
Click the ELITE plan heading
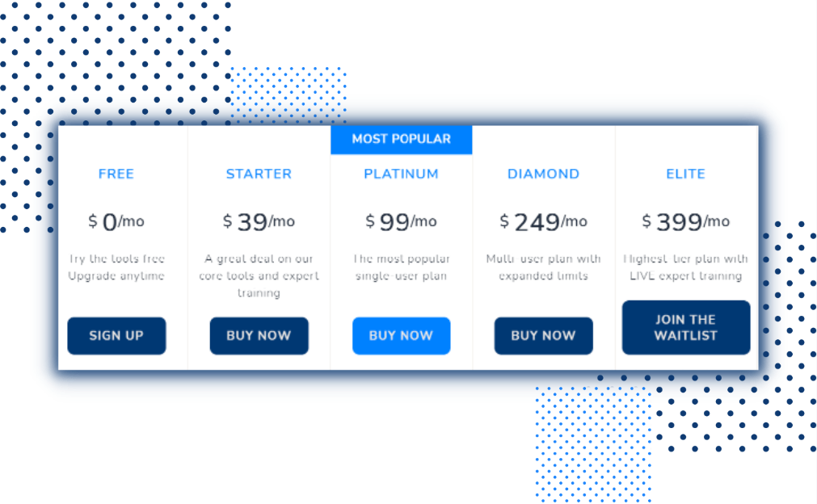[685, 174]
